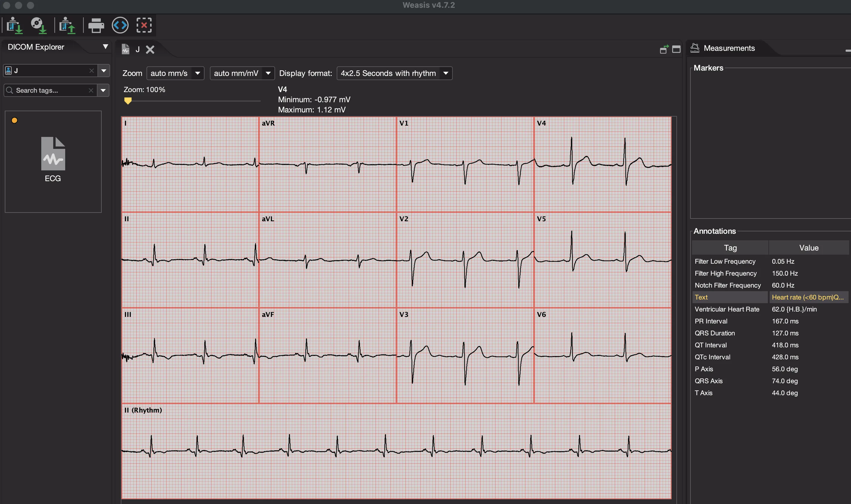Click the 127.0 ms value cell
851x504 pixels.
tap(809, 333)
